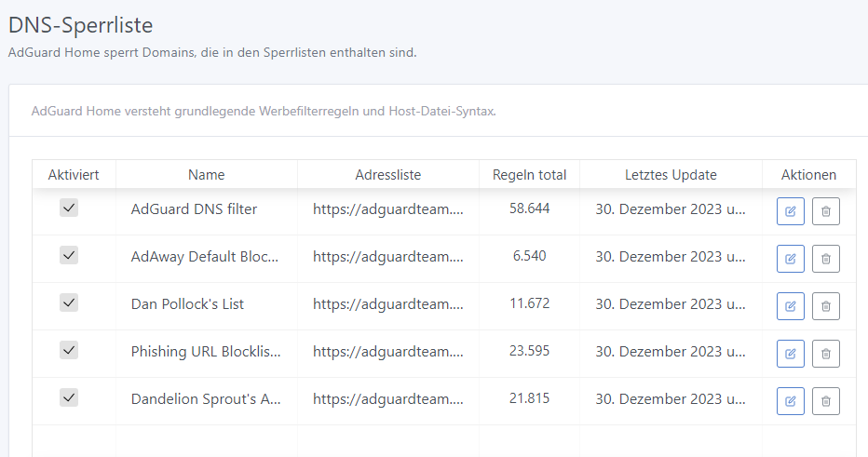Click the last update date of Dandelion Sprout's list
The height and width of the screenshot is (457, 868).
(671, 399)
